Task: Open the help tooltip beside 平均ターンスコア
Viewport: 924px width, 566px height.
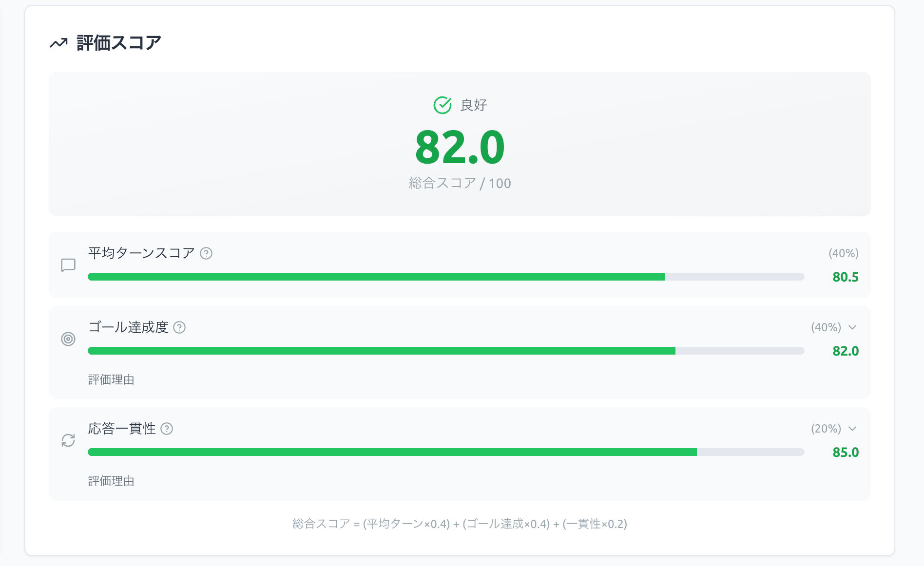Action: [x=207, y=252]
